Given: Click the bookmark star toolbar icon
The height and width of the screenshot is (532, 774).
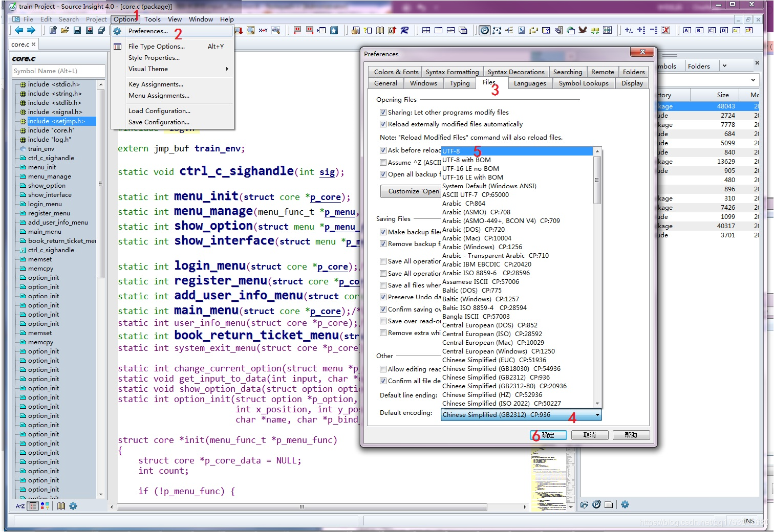Looking at the screenshot, I should (334, 30).
